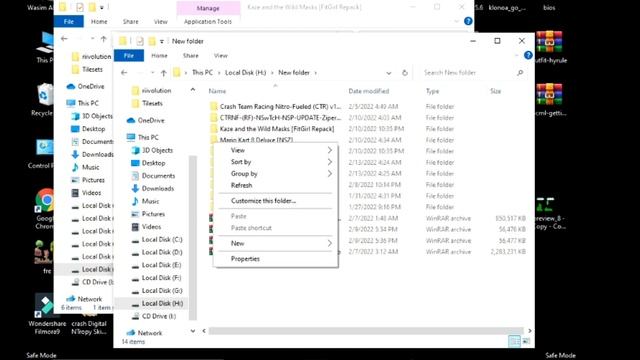Click Up one level arrow in New folder window
Image resolution: width=640 pixels, height=360 pixels.
point(164,73)
